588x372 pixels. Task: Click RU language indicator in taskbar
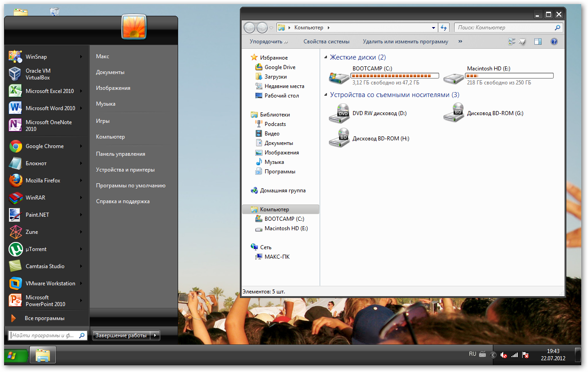(473, 354)
